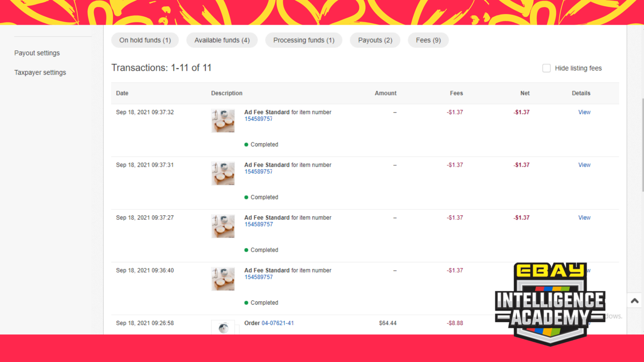
Task: Enable the Hide listing fees checkbox
Action: [546, 68]
